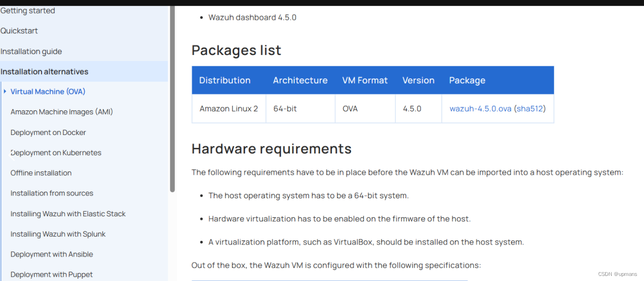Open Deployment on Docker

pos(49,133)
